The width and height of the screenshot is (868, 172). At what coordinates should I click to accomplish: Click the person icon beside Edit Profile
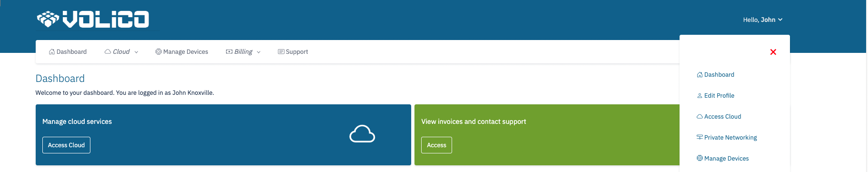tap(700, 96)
